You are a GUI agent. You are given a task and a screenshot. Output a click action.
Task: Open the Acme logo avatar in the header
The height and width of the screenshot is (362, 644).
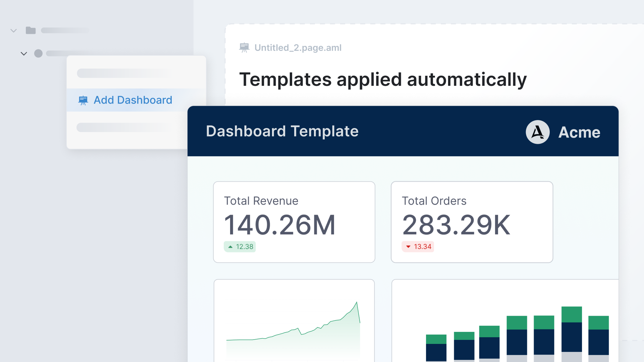click(537, 132)
